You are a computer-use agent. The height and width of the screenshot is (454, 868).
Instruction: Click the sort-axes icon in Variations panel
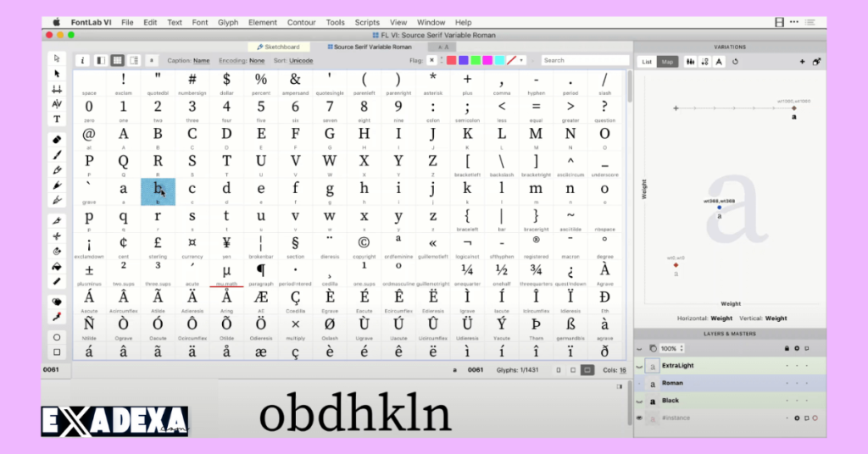coord(704,62)
